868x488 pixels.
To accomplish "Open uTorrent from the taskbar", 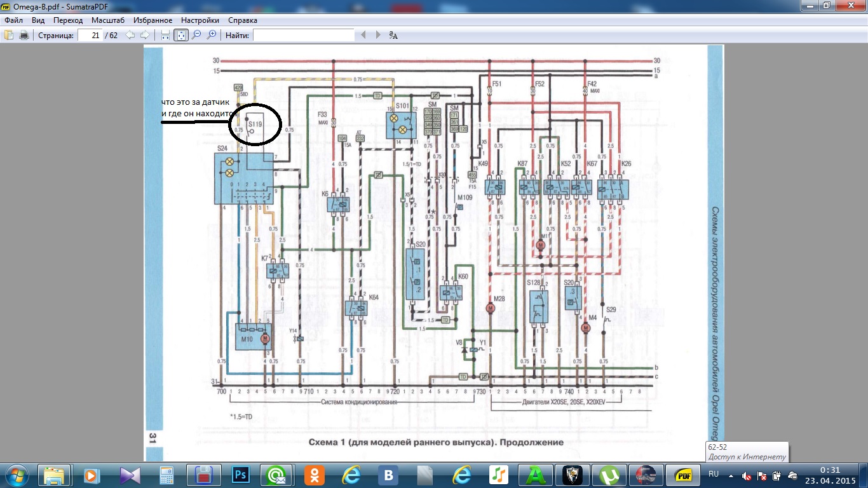I will pyautogui.click(x=609, y=475).
